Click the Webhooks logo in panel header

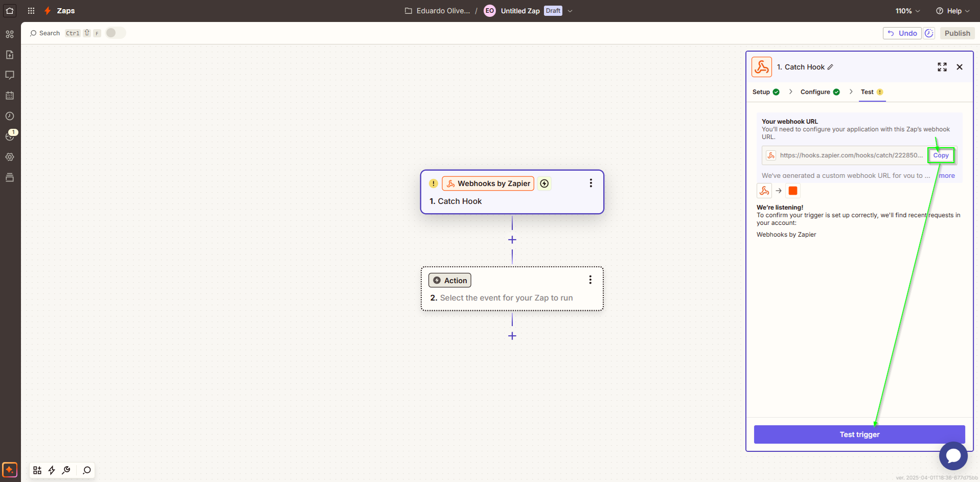coord(762,67)
